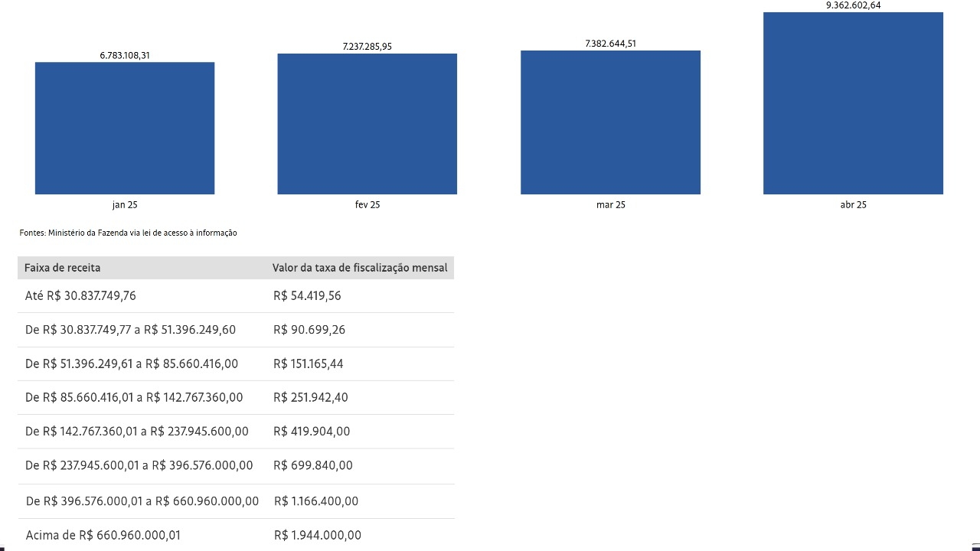The height and width of the screenshot is (551, 980).
Task: Click the 9.362.602,64 value label
Action: (x=853, y=5)
